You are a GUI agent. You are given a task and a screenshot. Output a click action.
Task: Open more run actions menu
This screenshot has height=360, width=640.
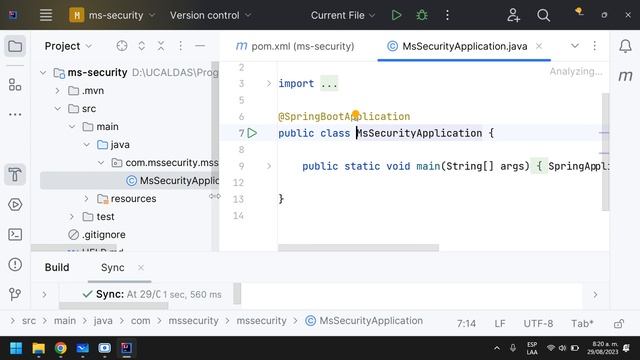point(447,15)
